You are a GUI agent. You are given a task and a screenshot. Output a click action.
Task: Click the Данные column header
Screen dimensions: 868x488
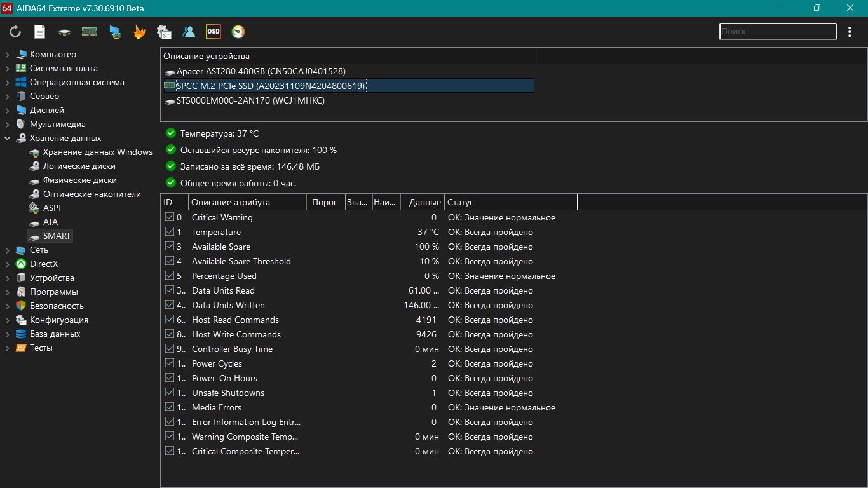click(x=423, y=202)
